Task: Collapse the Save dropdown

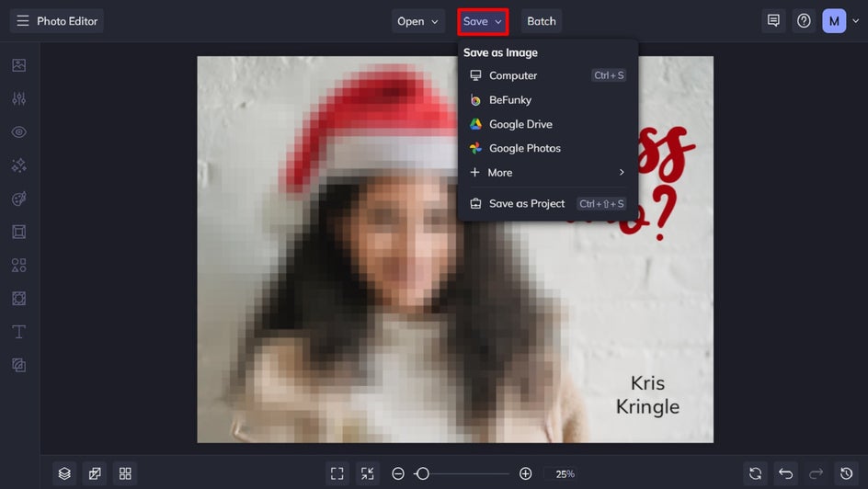Action: (x=483, y=21)
